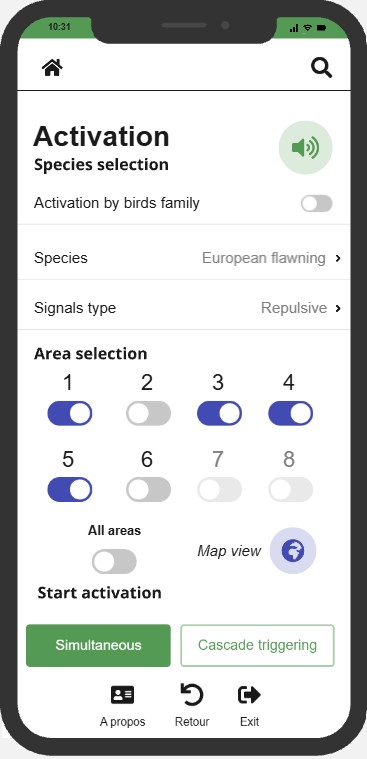Screen dimensions: 367x759
Task: Turn on All areas switch
Action: 114,562
